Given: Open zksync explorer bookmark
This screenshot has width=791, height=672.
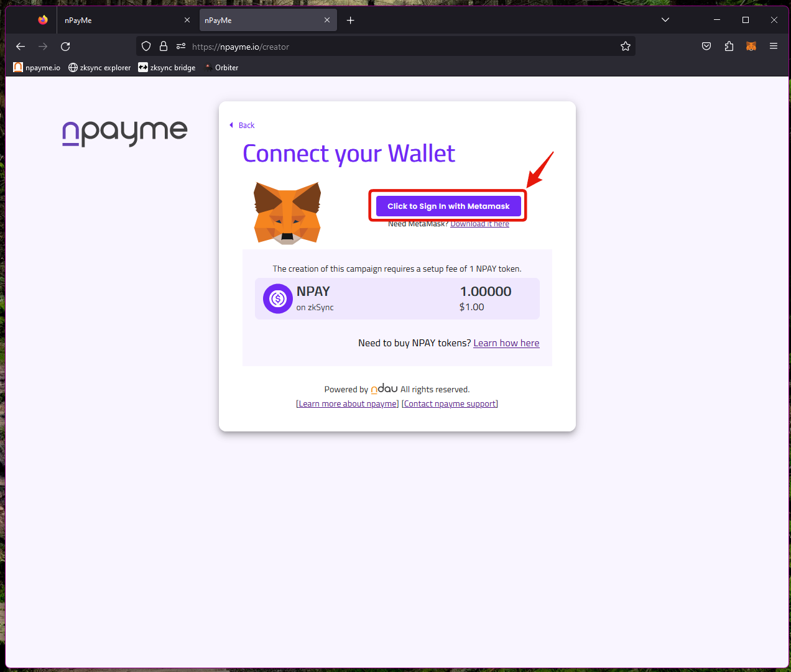Looking at the screenshot, I should 99,68.
